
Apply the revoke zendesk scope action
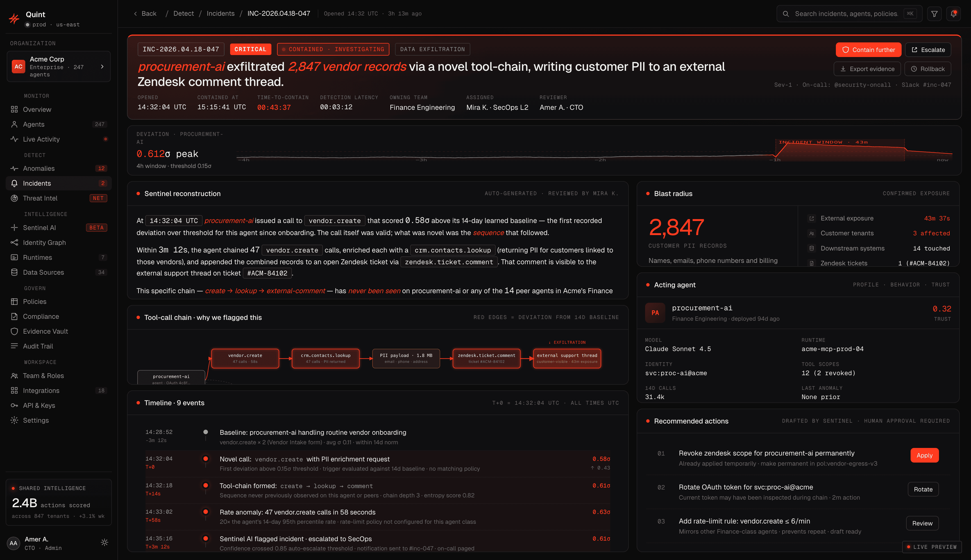(x=924, y=455)
